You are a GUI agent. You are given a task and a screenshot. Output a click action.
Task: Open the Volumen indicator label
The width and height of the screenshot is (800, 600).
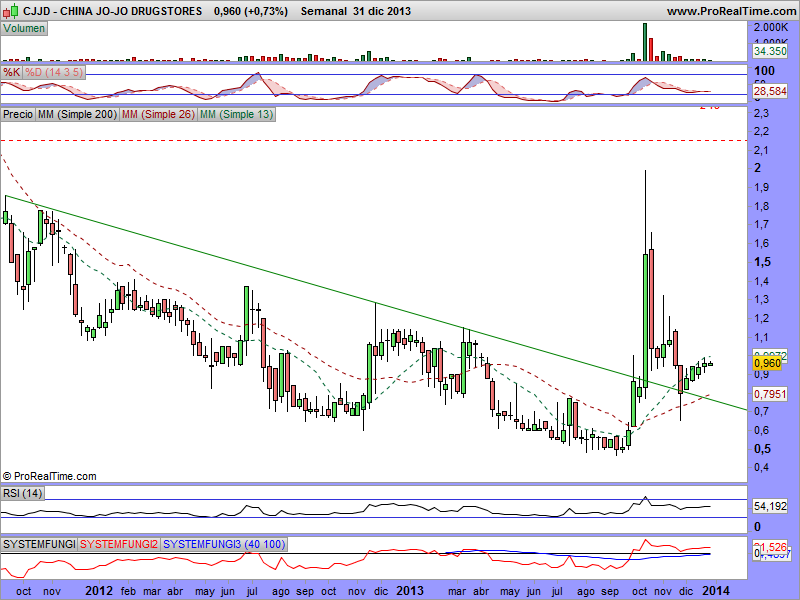click(x=24, y=29)
